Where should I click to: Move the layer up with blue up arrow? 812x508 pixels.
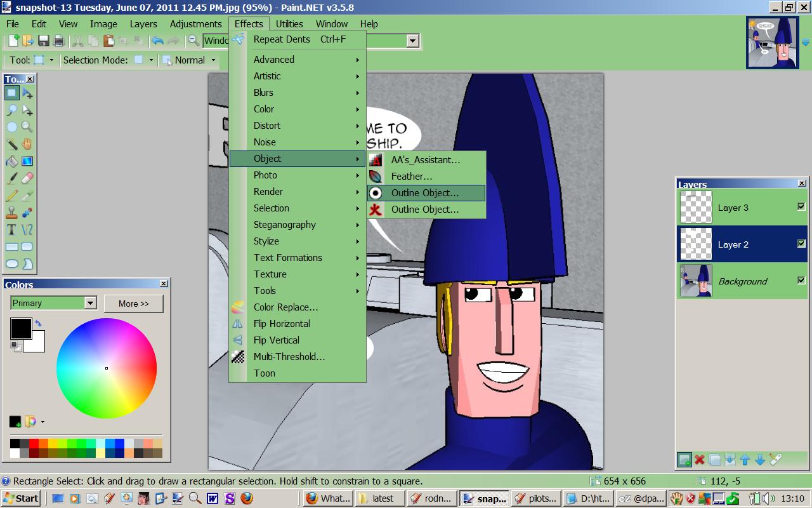(x=745, y=460)
